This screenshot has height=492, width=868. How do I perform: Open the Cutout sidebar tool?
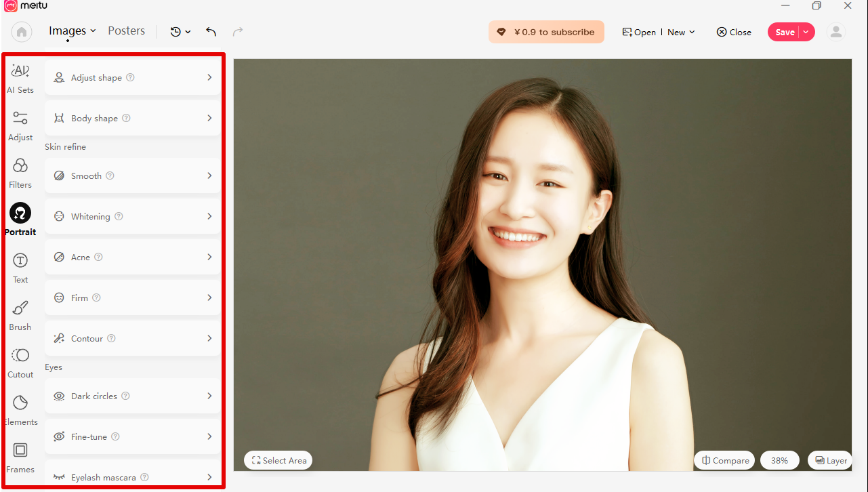[x=20, y=363]
